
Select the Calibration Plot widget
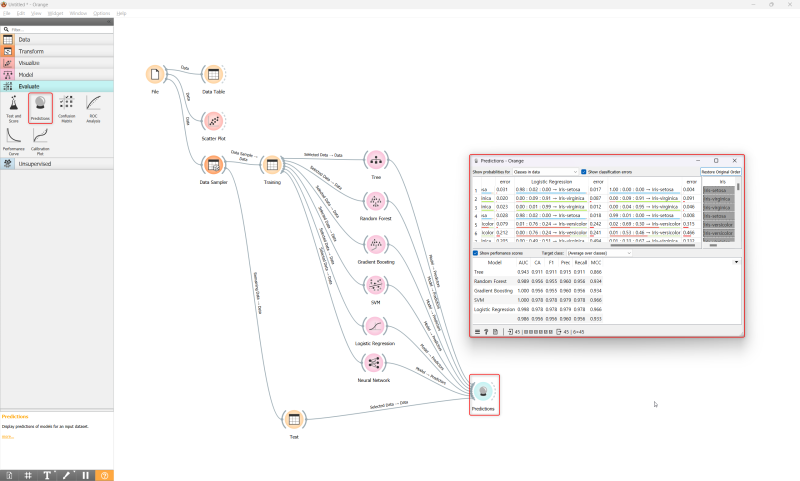tap(40, 141)
